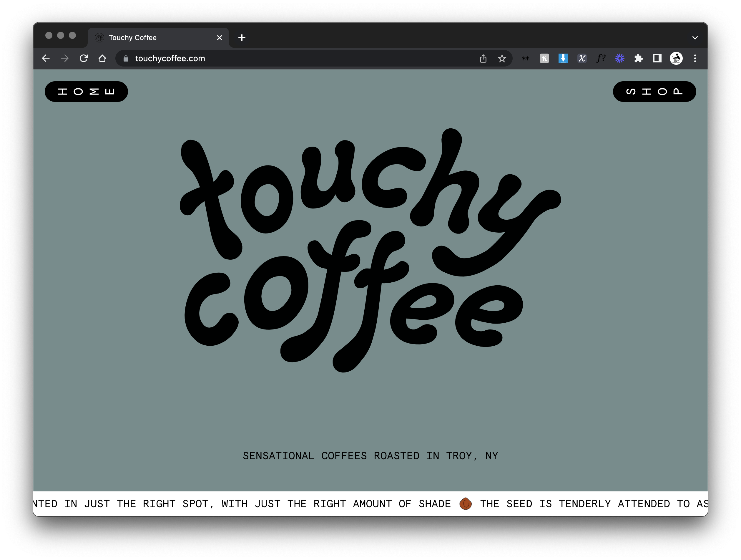Click the browser back arrow
741x560 pixels.
tap(46, 58)
